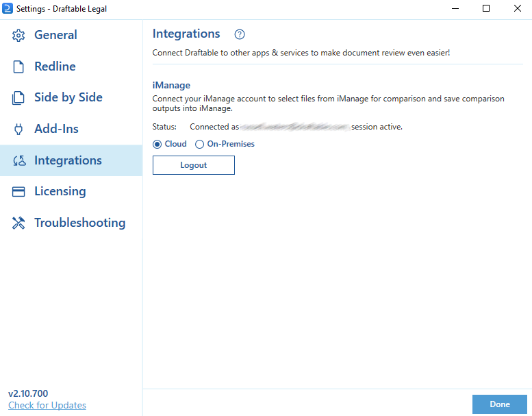Log out of iManage
Viewport: 532px width, 416px height.
tap(193, 165)
